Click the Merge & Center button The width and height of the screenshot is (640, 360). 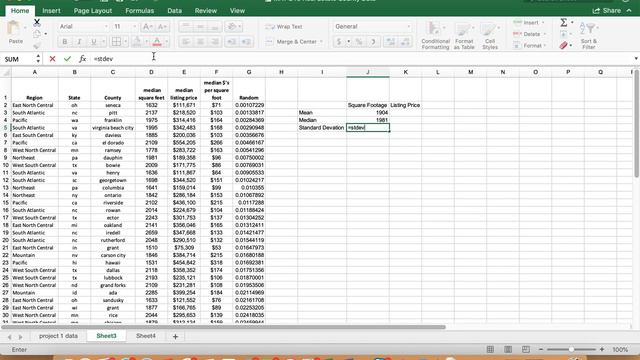tap(291, 42)
